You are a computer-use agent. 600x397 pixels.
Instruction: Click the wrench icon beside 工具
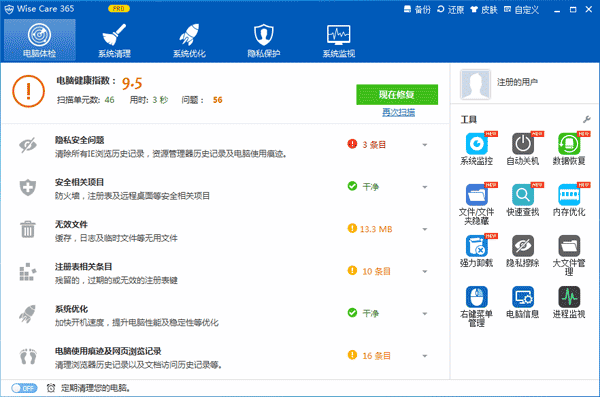pos(586,119)
